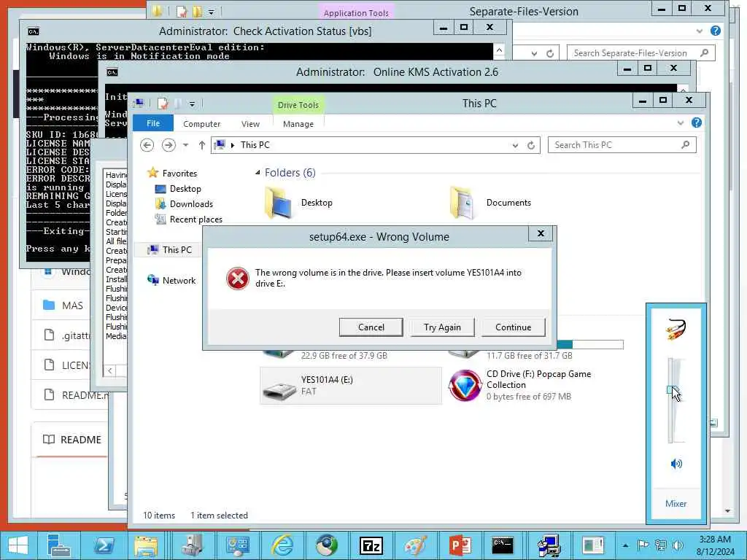Click Cancel in Wrong Volume dialog
Screen dimensions: 747x560
371,327
